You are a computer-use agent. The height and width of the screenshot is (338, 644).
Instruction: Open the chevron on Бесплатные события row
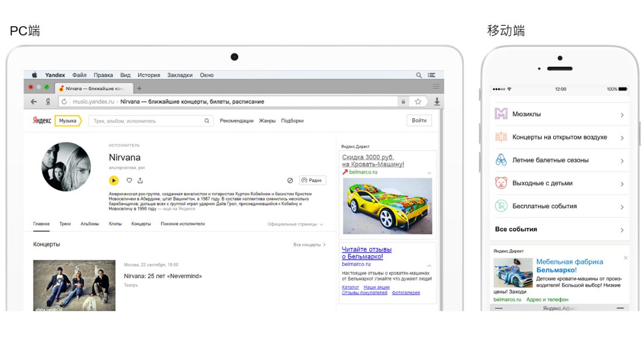click(622, 207)
